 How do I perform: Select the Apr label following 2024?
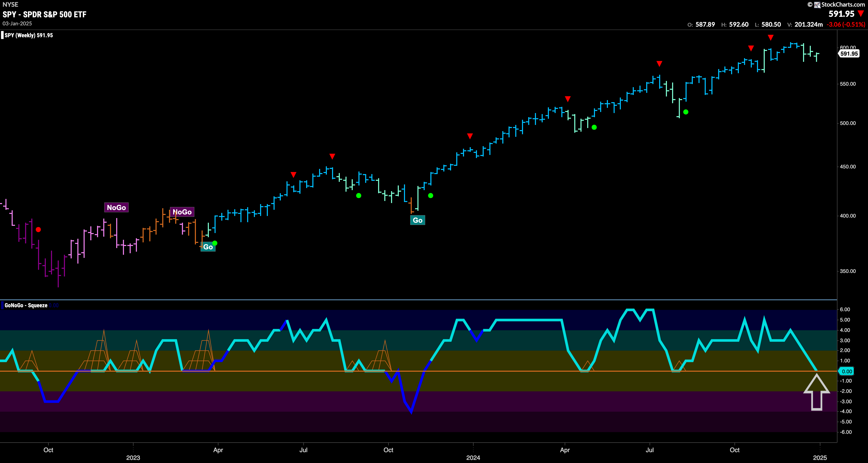[565, 450]
